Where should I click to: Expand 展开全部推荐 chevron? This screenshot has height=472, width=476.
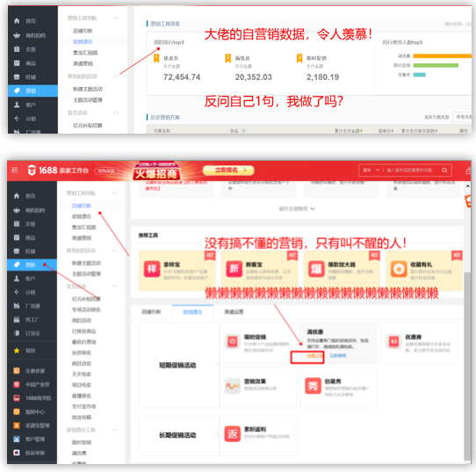pos(313,208)
